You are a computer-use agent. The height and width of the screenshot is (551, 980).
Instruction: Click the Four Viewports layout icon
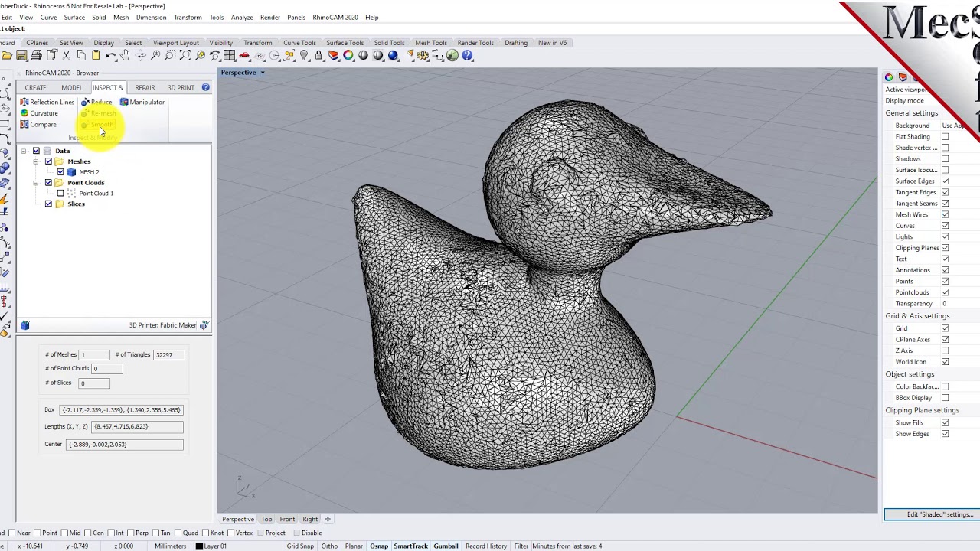[x=229, y=55]
